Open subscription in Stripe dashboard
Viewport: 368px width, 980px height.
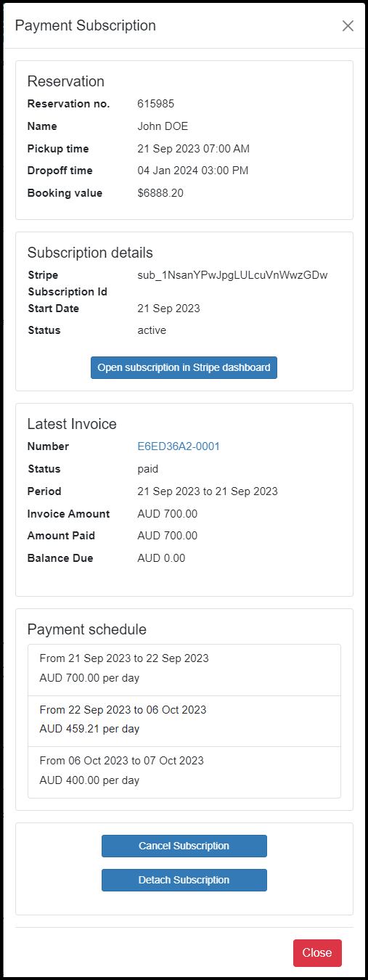(x=184, y=367)
